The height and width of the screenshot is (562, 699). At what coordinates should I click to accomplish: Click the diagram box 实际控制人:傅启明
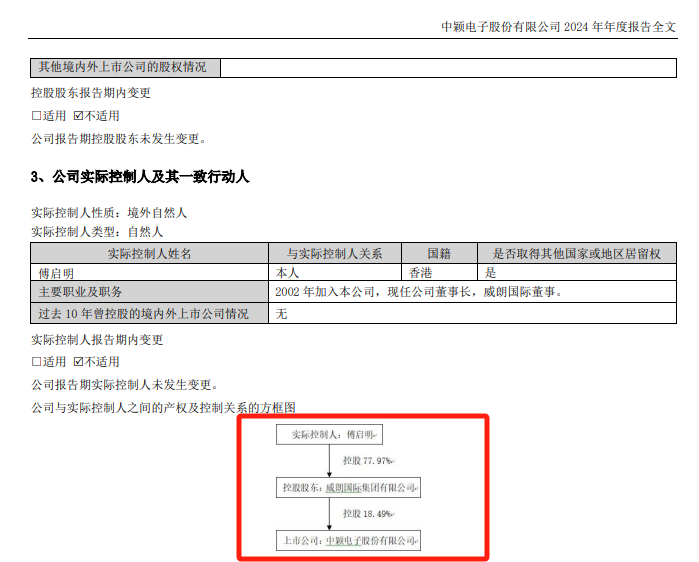point(329,435)
